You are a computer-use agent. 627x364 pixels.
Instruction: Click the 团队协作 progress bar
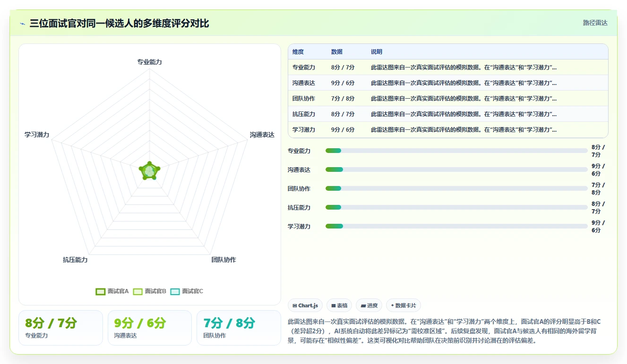456,188
